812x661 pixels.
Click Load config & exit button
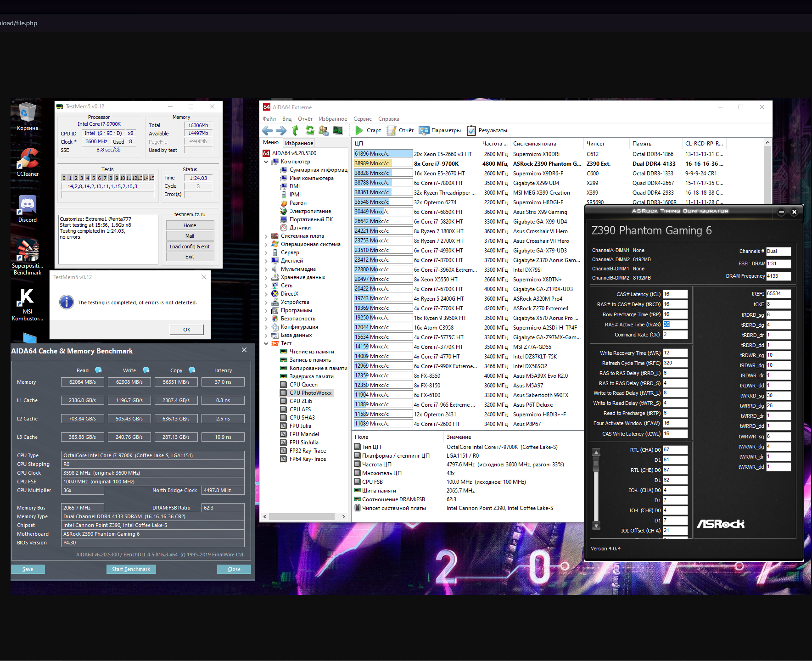190,246
